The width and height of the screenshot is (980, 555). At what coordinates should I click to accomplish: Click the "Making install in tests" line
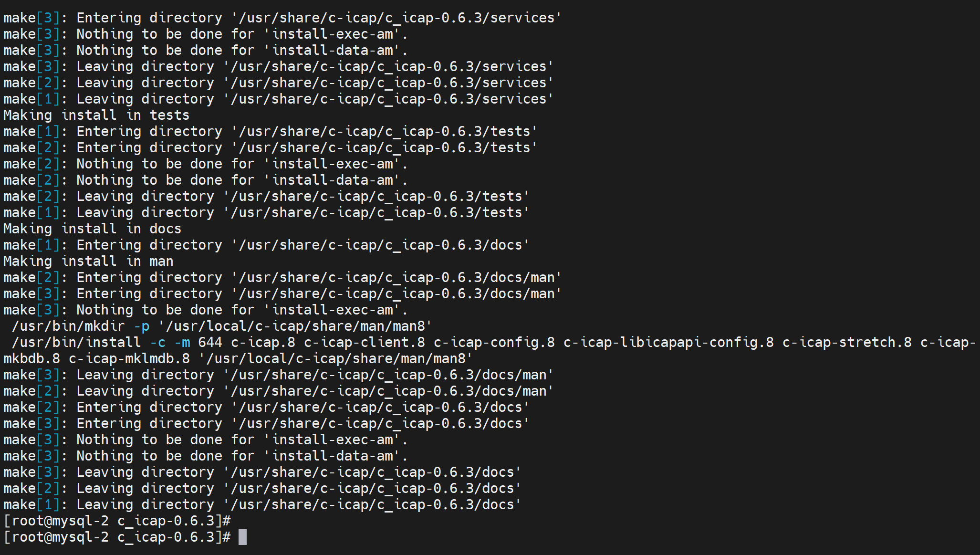click(x=96, y=115)
